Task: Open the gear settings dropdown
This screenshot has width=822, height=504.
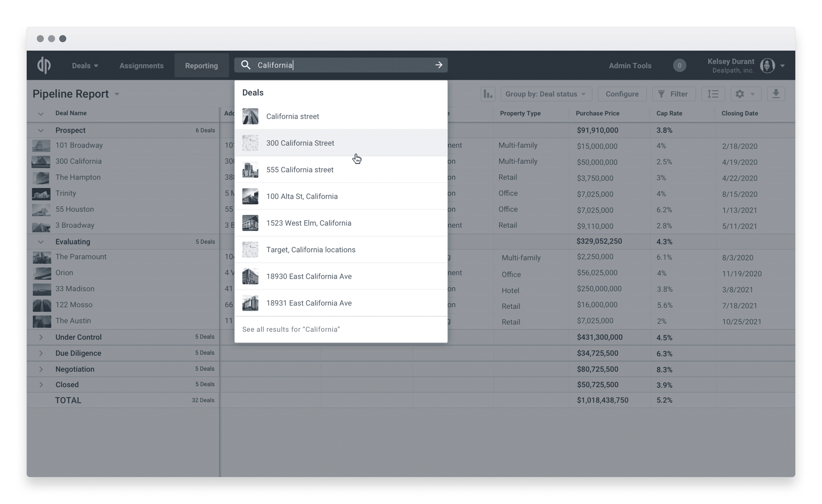Action: (746, 94)
